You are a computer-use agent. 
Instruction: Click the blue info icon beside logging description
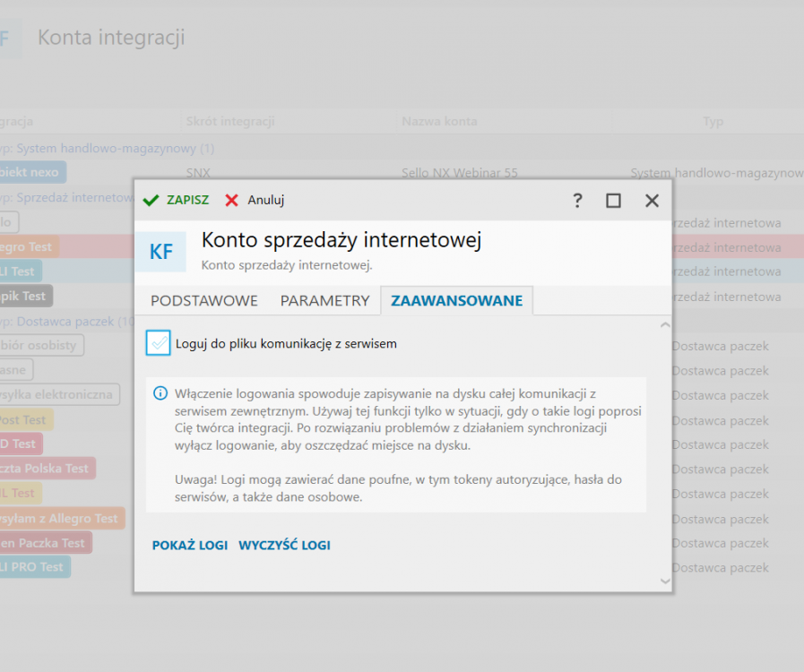(x=160, y=392)
